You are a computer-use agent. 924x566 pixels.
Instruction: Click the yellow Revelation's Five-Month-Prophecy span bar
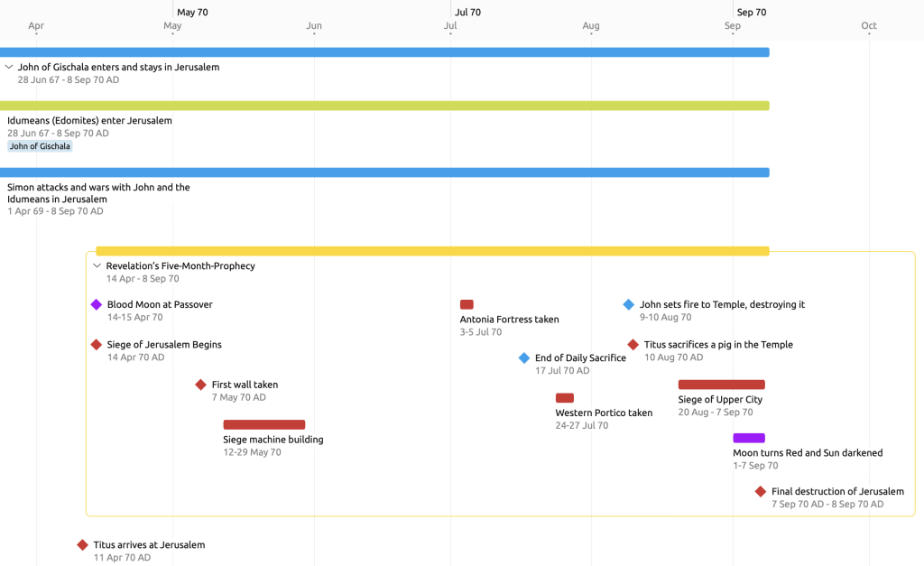[431, 251]
